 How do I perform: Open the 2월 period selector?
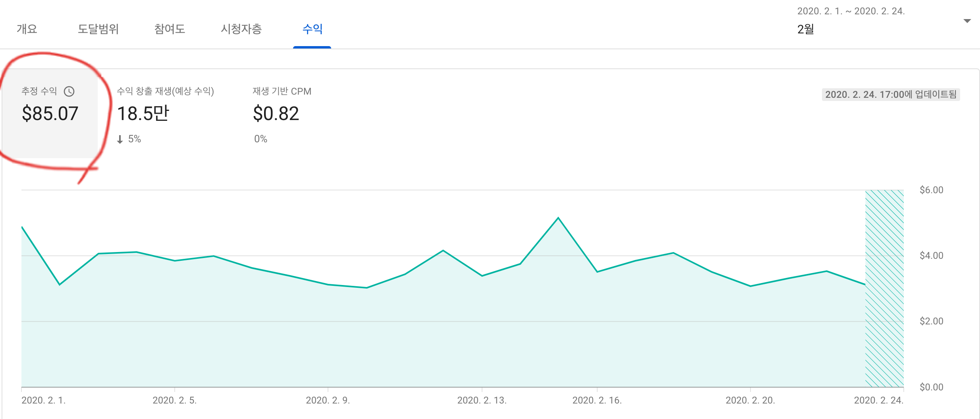(806, 29)
